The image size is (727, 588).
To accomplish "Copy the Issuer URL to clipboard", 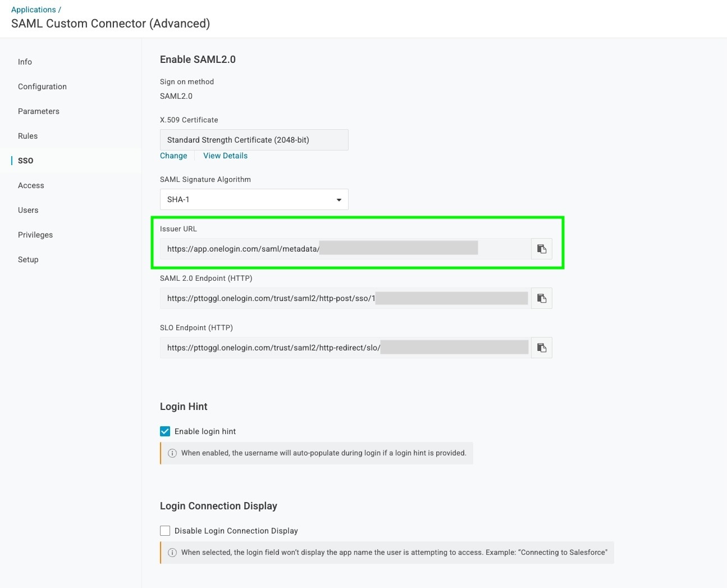I will (541, 249).
